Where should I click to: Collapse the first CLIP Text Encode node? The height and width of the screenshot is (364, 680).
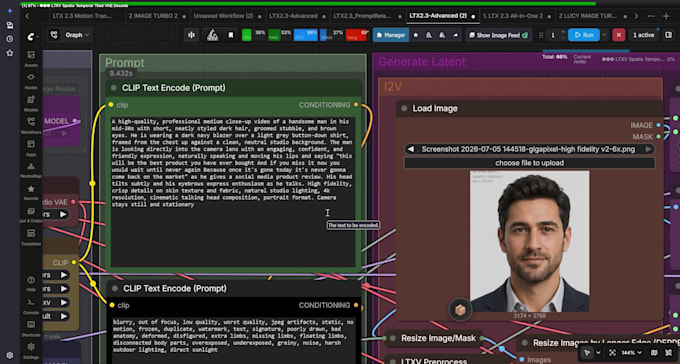114,88
